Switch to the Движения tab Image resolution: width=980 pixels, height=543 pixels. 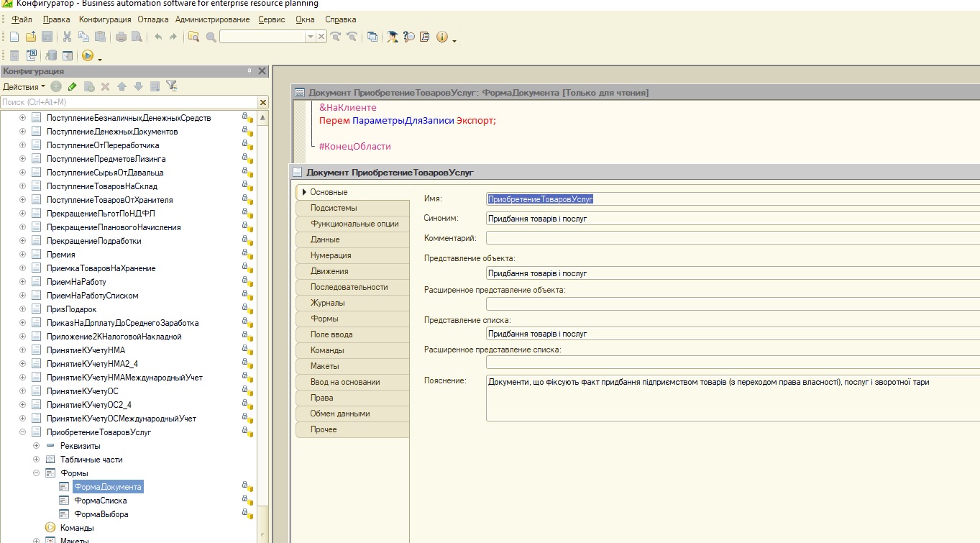[x=329, y=271]
